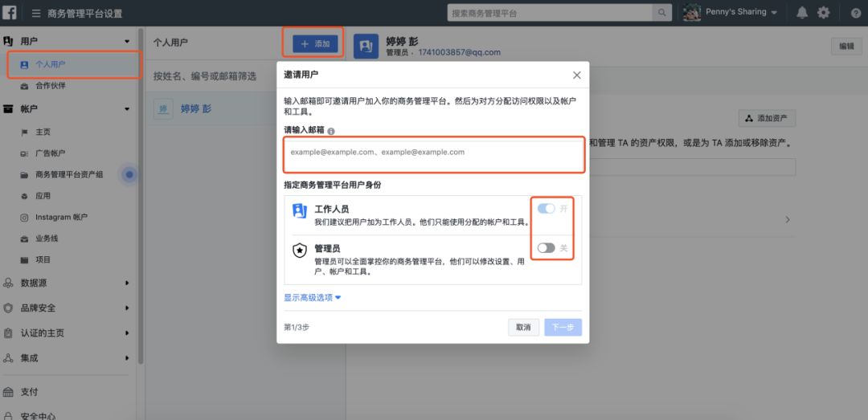Click the 编辑 button
This screenshot has width=868, height=420.
[846, 47]
